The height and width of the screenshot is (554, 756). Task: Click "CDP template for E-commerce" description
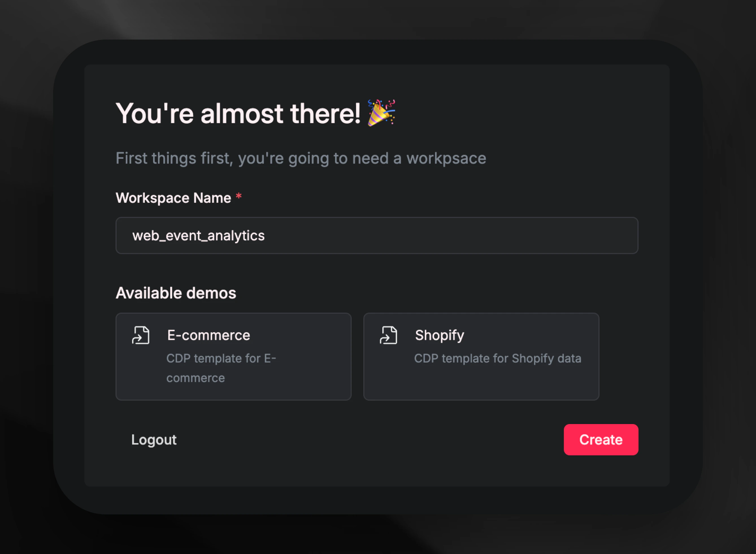click(x=221, y=368)
